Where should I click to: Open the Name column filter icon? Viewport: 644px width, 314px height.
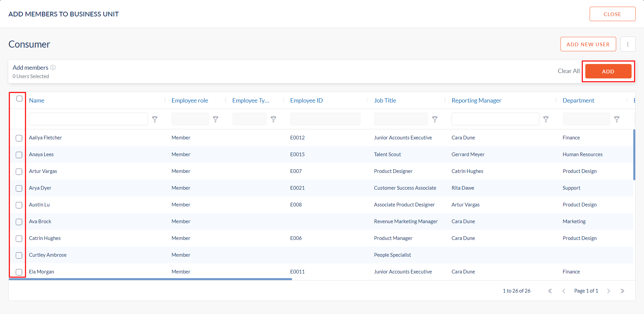155,119
